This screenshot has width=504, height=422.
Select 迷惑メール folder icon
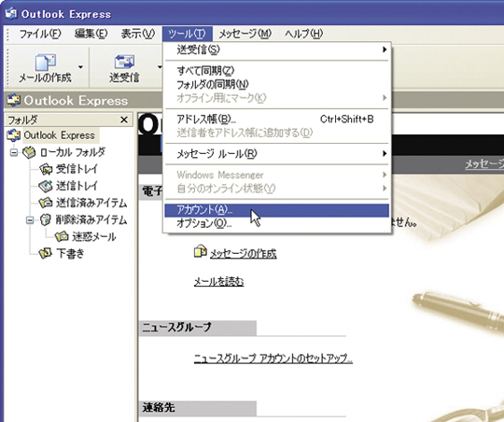62,236
